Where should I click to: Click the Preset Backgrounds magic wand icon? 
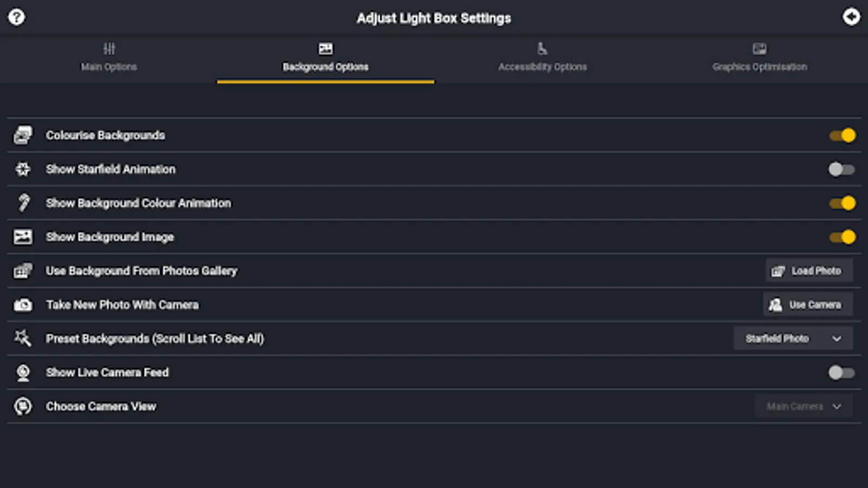point(23,338)
